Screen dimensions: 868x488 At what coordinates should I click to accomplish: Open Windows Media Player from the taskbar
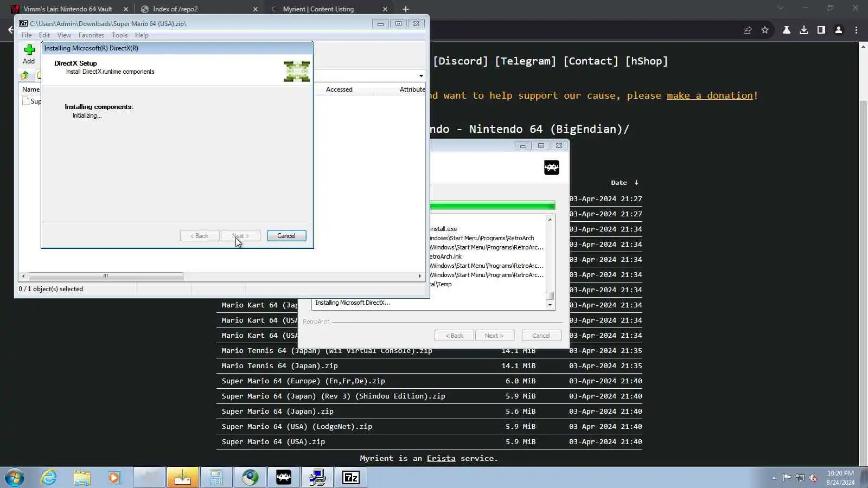point(114,478)
